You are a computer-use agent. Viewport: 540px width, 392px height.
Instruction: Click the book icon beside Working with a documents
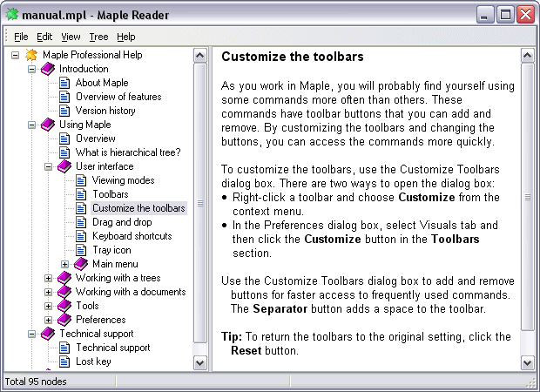coord(64,292)
